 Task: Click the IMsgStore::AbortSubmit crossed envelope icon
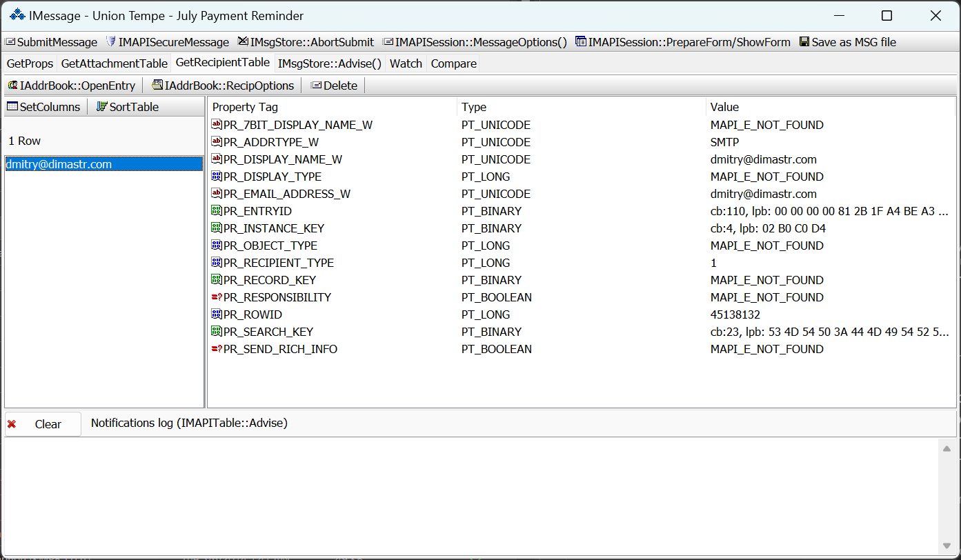click(x=243, y=42)
